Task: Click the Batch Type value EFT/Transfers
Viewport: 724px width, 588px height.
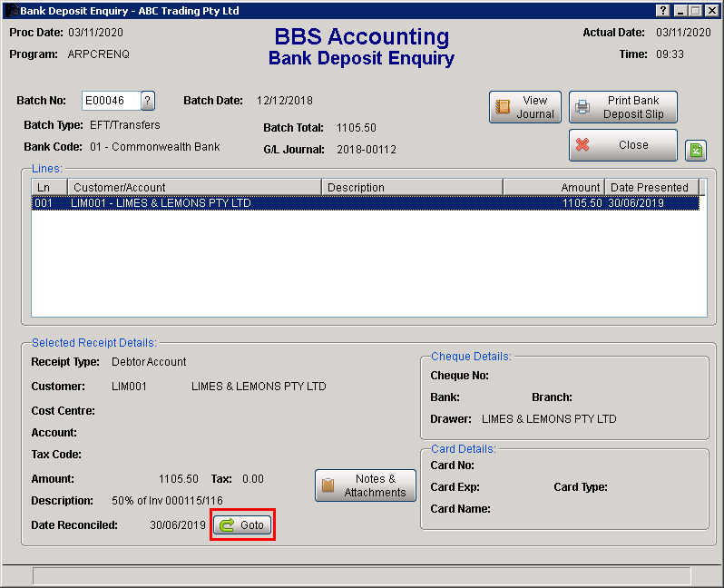Action: (125, 125)
